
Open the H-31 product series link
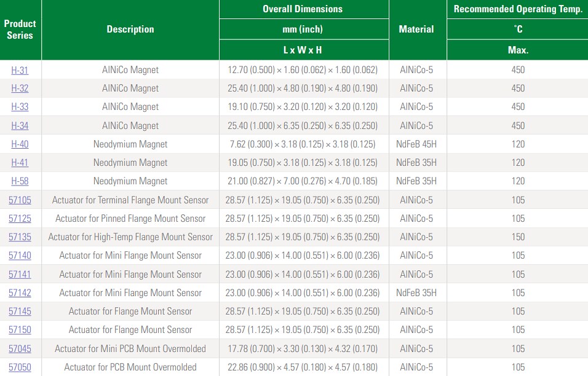coord(20,69)
